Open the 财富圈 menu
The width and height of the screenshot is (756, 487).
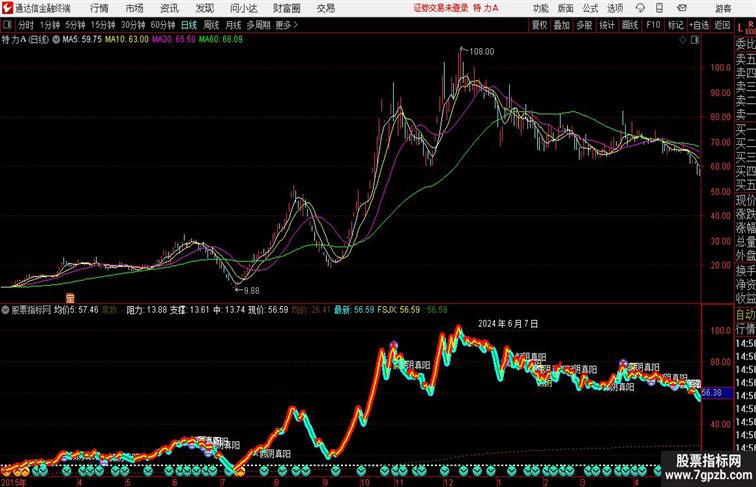pyautogui.click(x=287, y=8)
